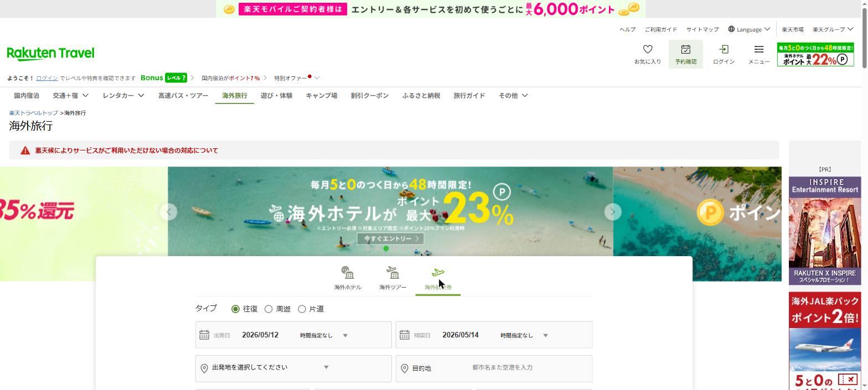The width and height of the screenshot is (868, 390).
Task: Click the return date 2026/05/14
Action: click(461, 335)
